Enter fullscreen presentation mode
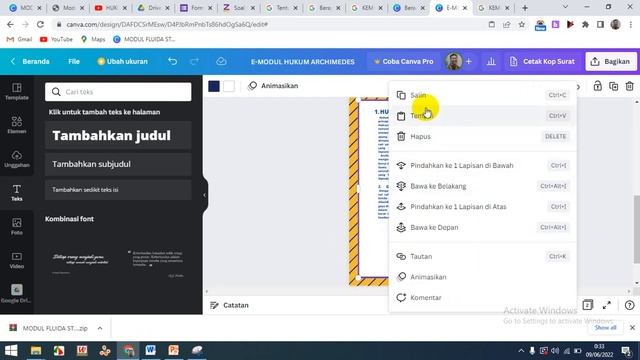640x360 pixels. (x=607, y=305)
